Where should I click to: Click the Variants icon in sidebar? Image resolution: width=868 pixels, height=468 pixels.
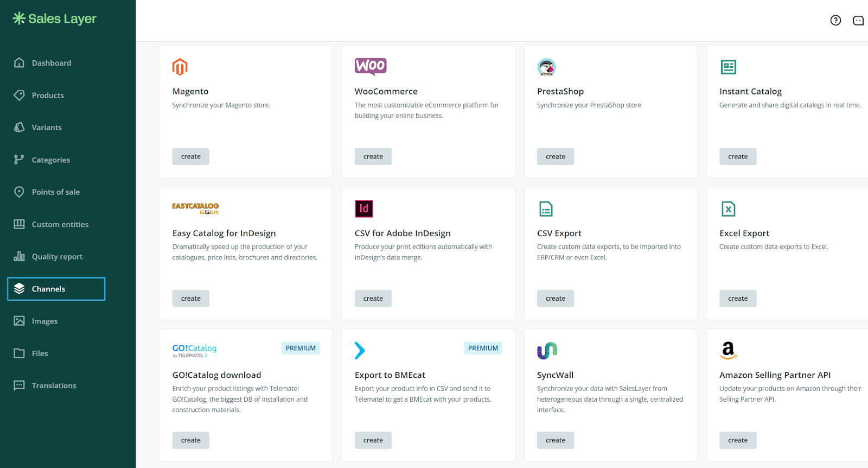point(19,127)
